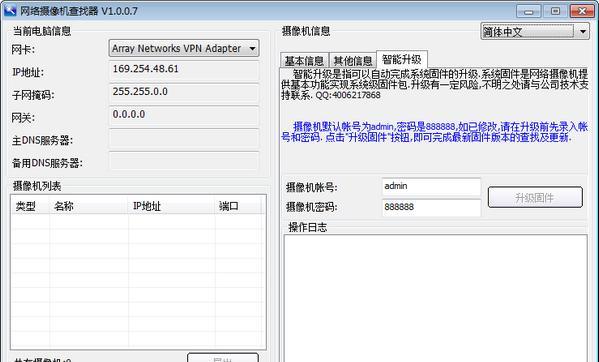Switch to the 其他信息 tab

coord(352,60)
